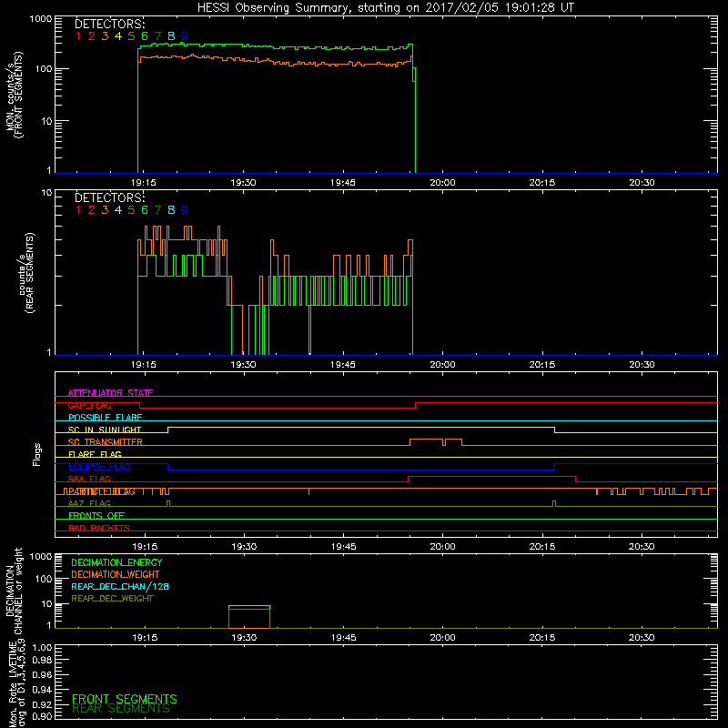This screenshot has width=728, height=728.
Task: Click DETECTORS: label in front segments plot
Action: (x=110, y=25)
